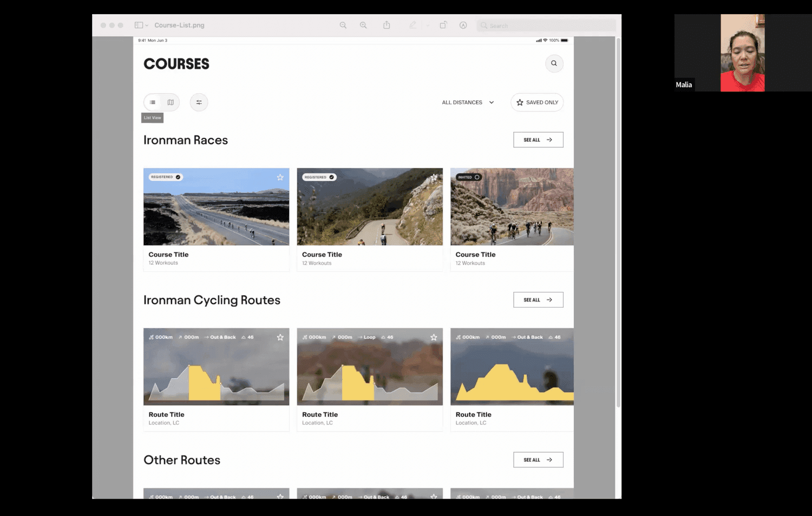This screenshot has width=812, height=516.
Task: Click the Preview toolbar Search field
Action: [x=546, y=25]
